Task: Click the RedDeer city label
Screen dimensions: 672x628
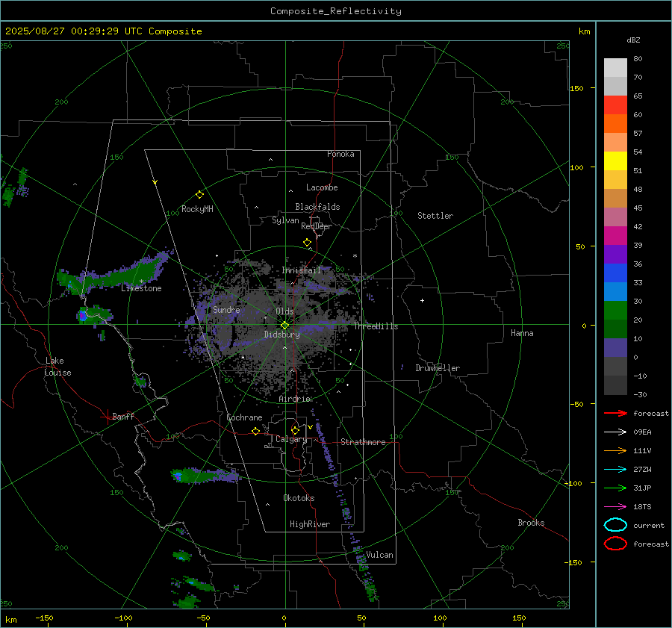Action: pyautogui.click(x=317, y=226)
